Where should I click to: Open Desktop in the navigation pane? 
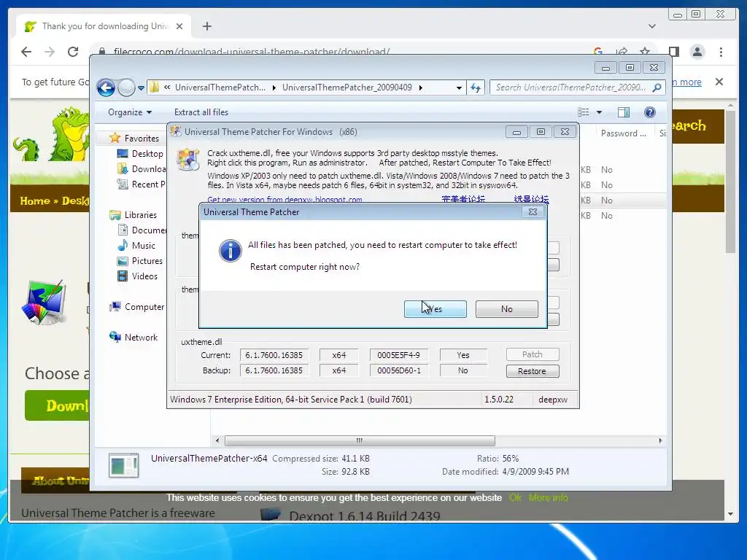(x=147, y=154)
